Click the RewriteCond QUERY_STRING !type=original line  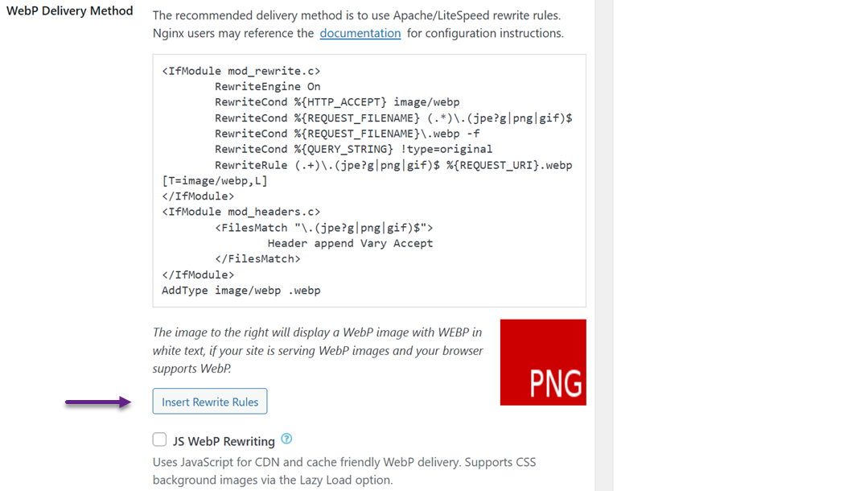click(x=353, y=149)
